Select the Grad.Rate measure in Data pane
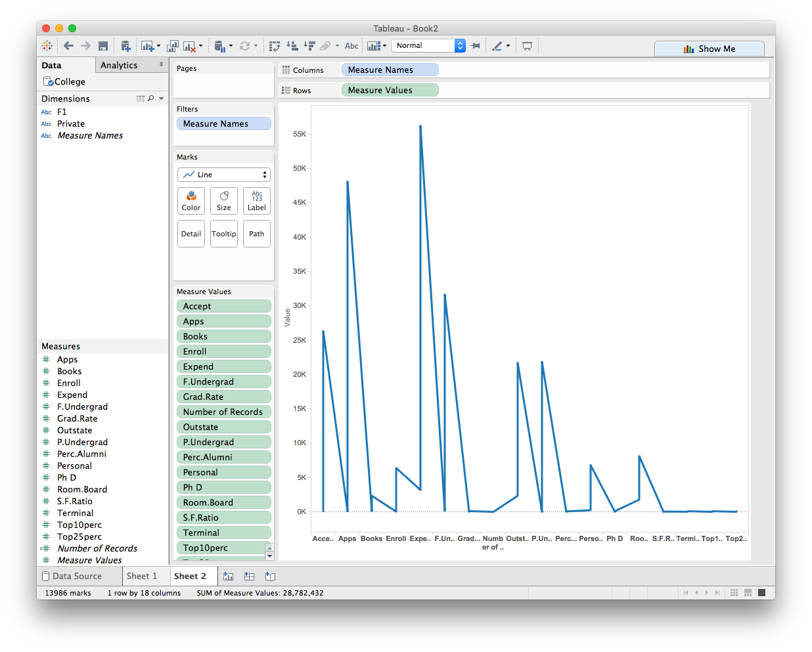The width and height of the screenshot is (812, 652). point(77,418)
